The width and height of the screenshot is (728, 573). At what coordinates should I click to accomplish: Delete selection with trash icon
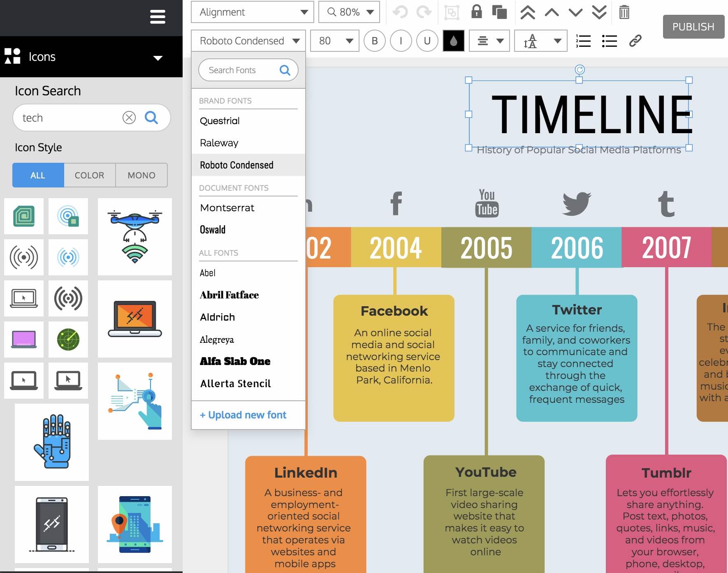[624, 12]
